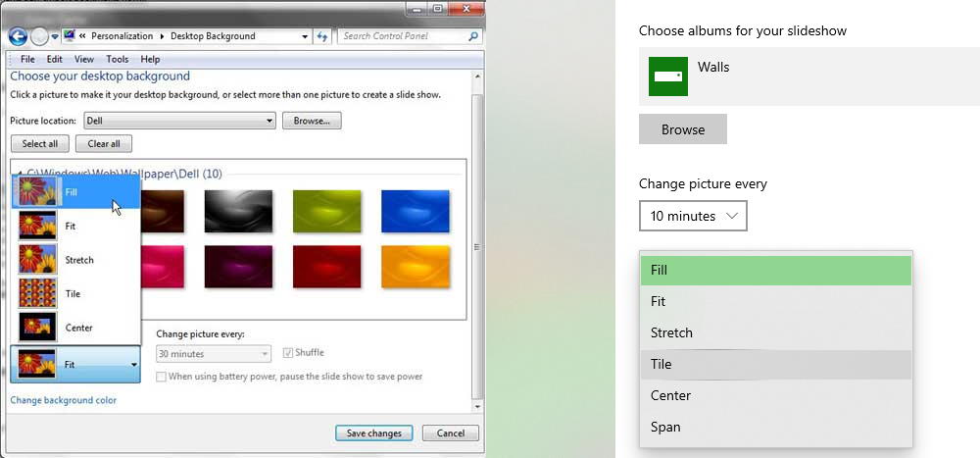Screen dimensions: 980x458
Task: Open the Picture location dropdown
Action: tap(178, 121)
